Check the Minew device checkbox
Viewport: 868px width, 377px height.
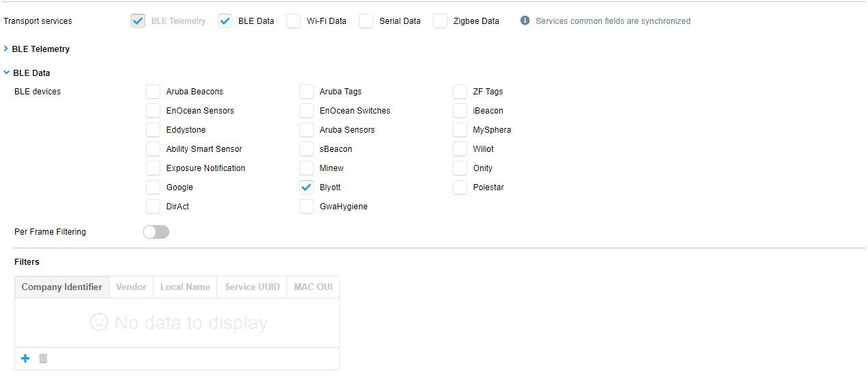[x=307, y=168]
